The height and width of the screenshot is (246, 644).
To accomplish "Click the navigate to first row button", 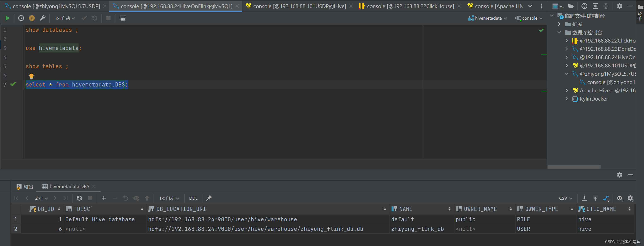I will pos(16,198).
